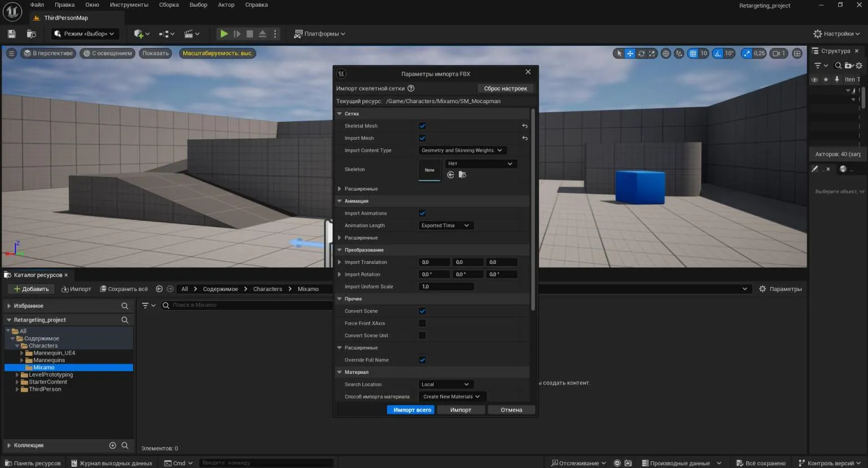Disable the Convert Scene checkbox
Viewport: 868px width, 468px height.
click(x=422, y=311)
